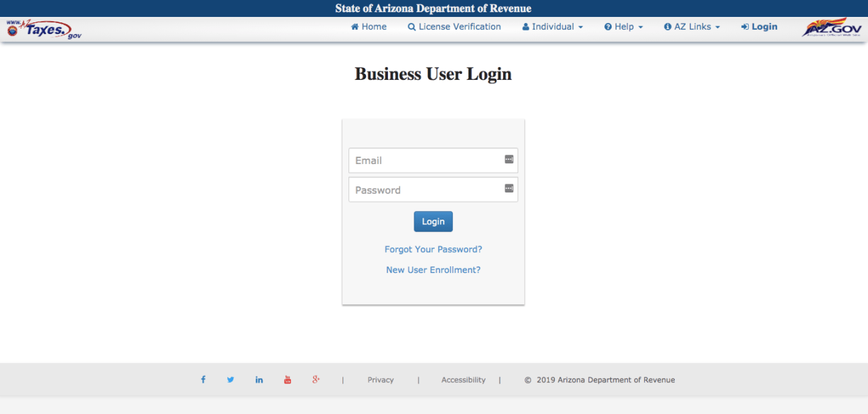Open New User Enrollment link
Screen dimensions: 868x414
433,270
